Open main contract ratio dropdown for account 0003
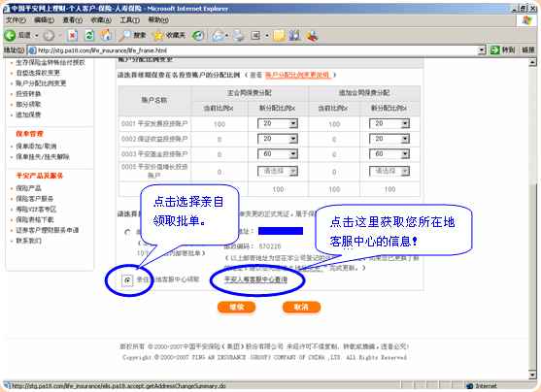Image resolution: width=541 pixels, height=392 pixels. tap(293, 153)
